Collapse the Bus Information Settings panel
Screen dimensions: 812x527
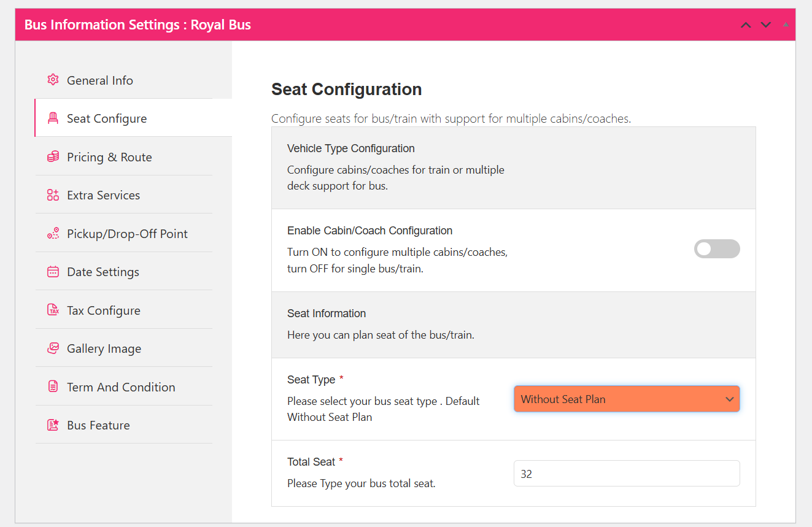786,25
